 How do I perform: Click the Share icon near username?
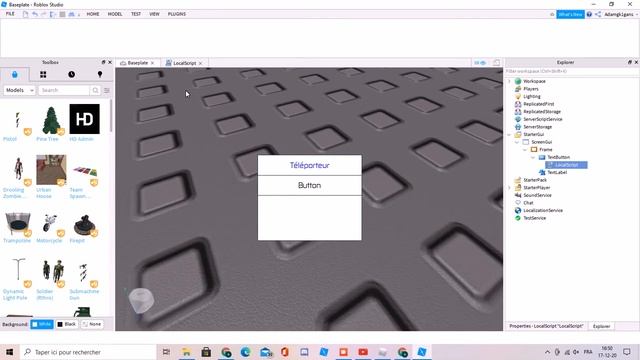click(598, 14)
